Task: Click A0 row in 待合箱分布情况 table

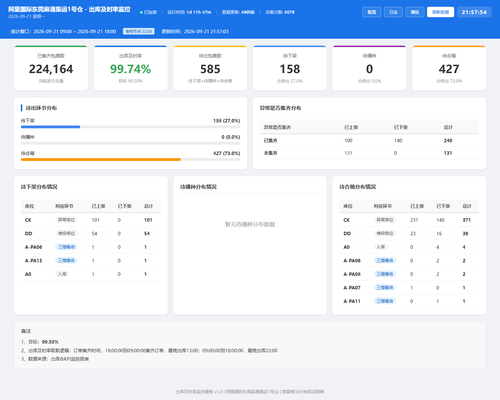Action: pyautogui.click(x=409, y=247)
